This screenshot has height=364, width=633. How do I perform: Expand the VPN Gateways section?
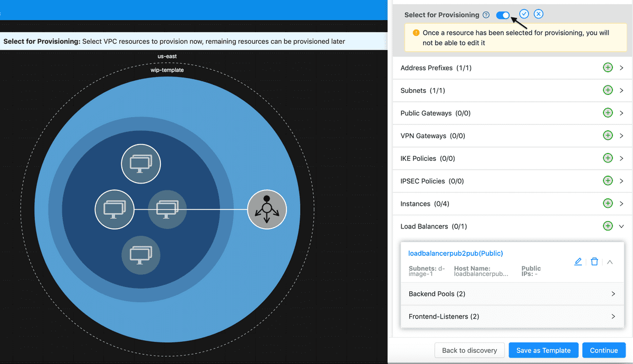(622, 136)
